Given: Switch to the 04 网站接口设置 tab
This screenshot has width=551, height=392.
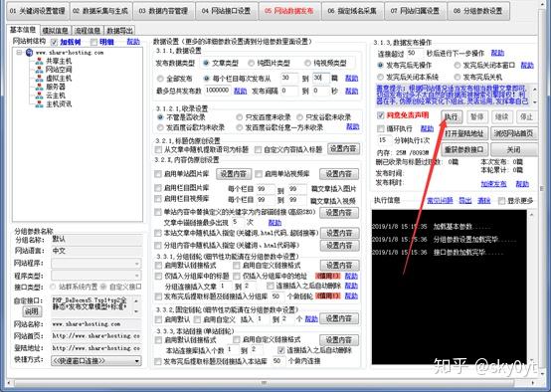Looking at the screenshot, I should (x=227, y=11).
